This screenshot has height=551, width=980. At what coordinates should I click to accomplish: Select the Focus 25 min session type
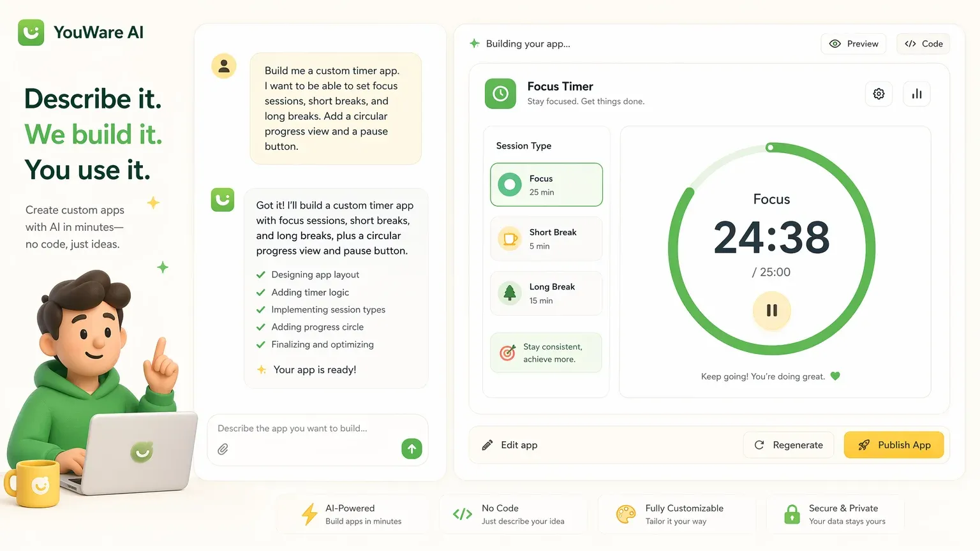(x=546, y=185)
